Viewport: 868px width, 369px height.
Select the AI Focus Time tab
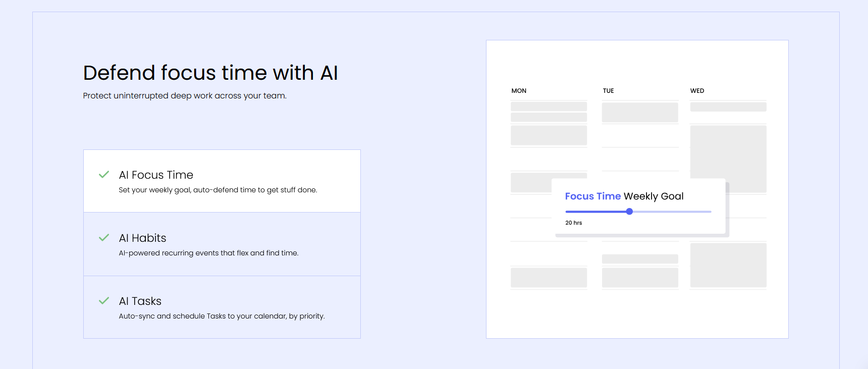[222, 181]
